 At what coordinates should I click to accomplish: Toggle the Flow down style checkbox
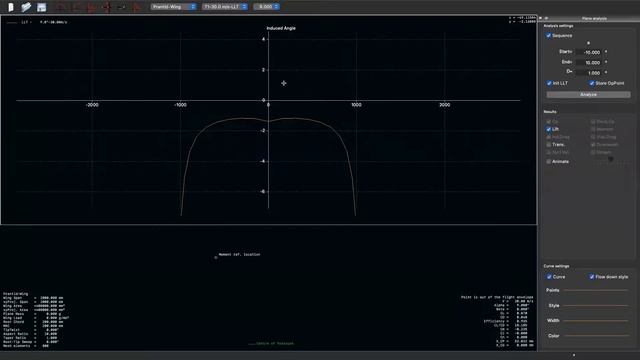pos(592,277)
